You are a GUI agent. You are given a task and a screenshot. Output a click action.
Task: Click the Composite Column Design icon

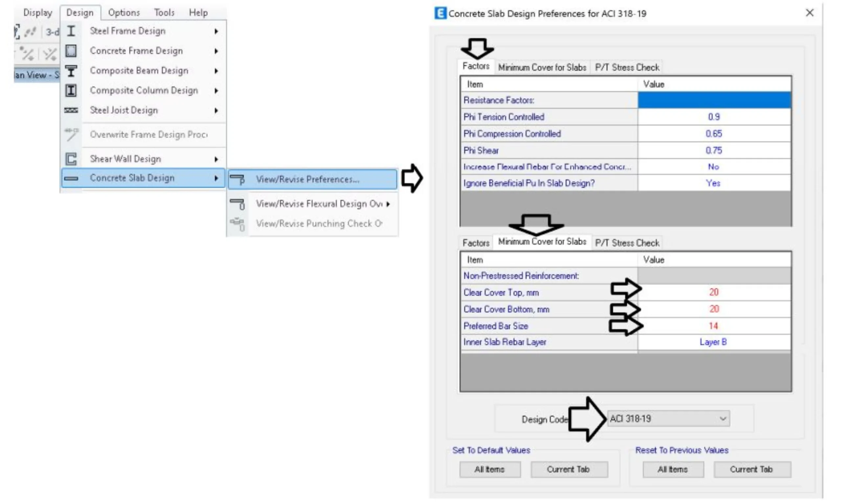click(x=71, y=90)
